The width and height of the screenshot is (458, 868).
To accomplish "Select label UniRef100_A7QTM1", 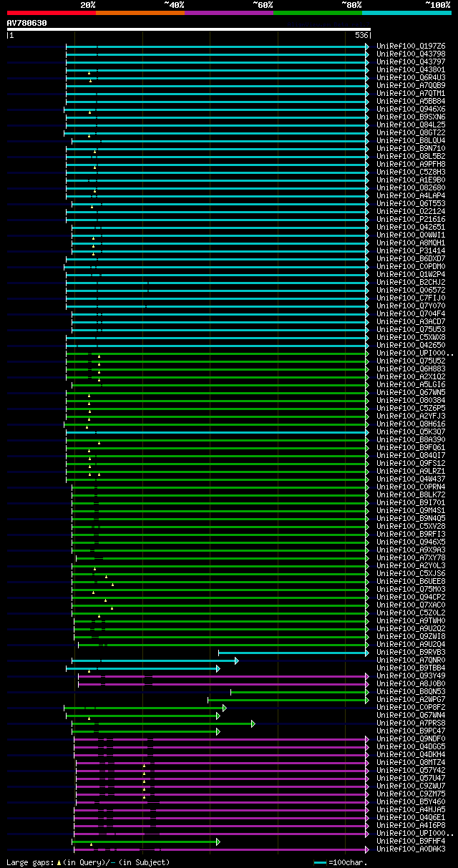I will coord(411,93).
